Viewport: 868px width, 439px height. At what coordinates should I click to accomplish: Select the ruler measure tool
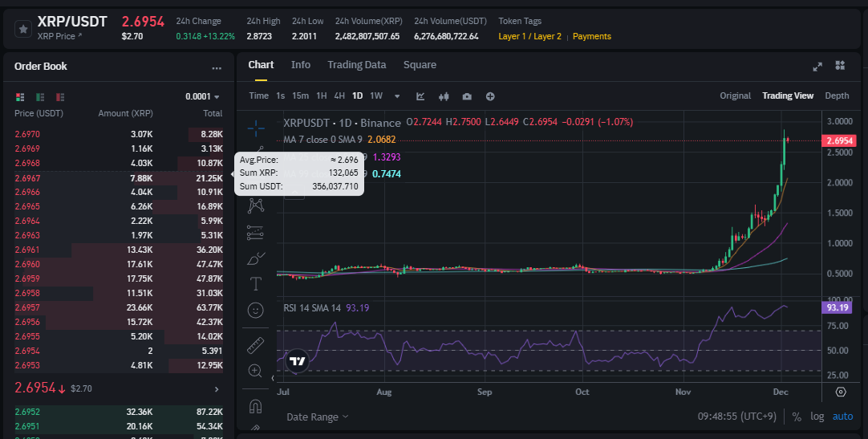(x=256, y=345)
